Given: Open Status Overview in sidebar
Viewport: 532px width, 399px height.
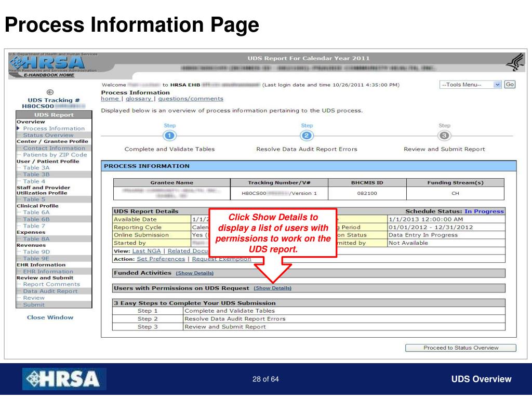Looking at the screenshot, I should click(x=48, y=135).
